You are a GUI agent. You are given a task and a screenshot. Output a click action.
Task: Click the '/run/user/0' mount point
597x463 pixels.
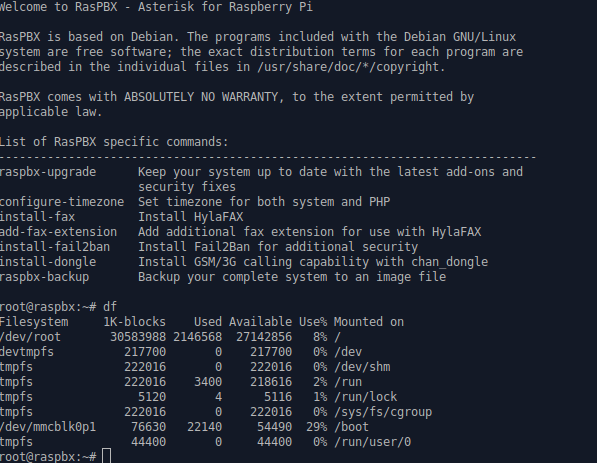point(372,442)
